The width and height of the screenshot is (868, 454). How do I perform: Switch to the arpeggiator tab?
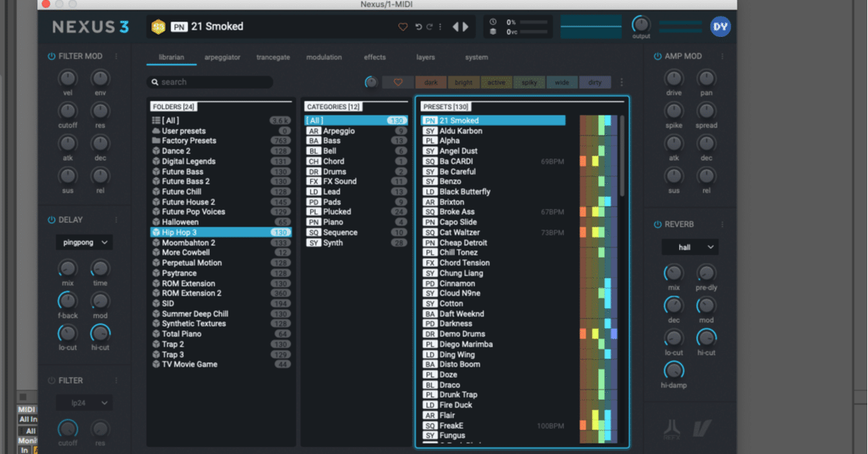pyautogui.click(x=222, y=57)
